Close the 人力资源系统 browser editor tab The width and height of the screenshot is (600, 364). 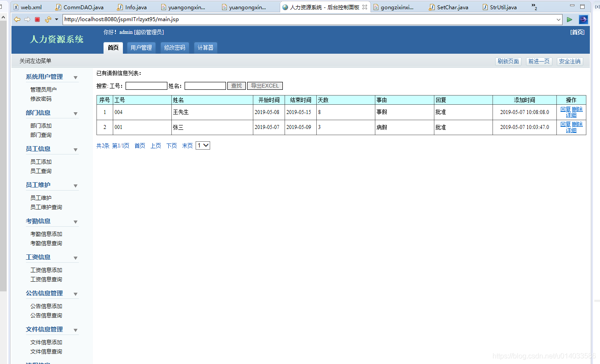tap(365, 7)
